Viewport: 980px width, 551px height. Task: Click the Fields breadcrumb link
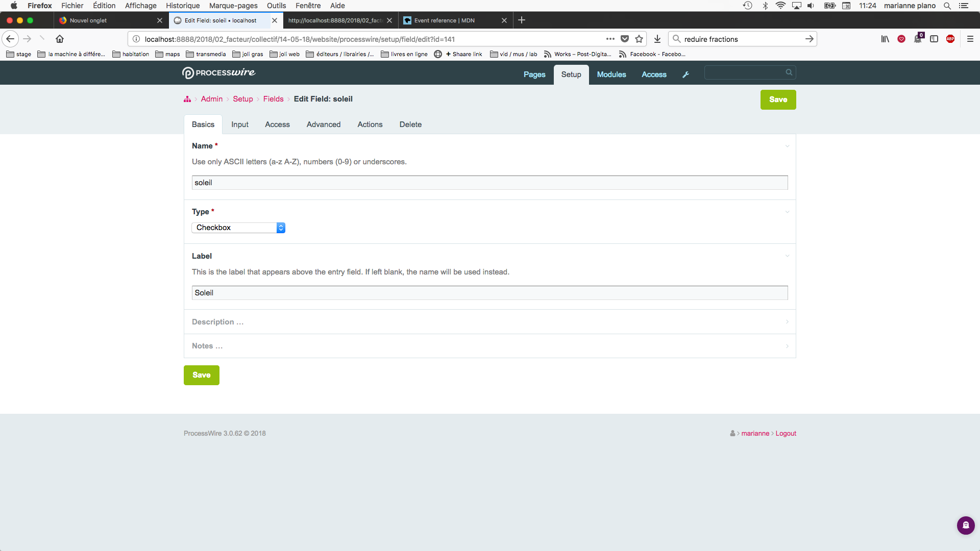[x=273, y=99]
